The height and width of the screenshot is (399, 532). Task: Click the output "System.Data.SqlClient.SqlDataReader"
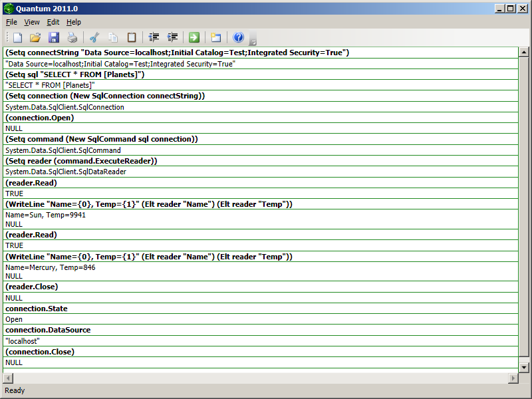[261, 172]
